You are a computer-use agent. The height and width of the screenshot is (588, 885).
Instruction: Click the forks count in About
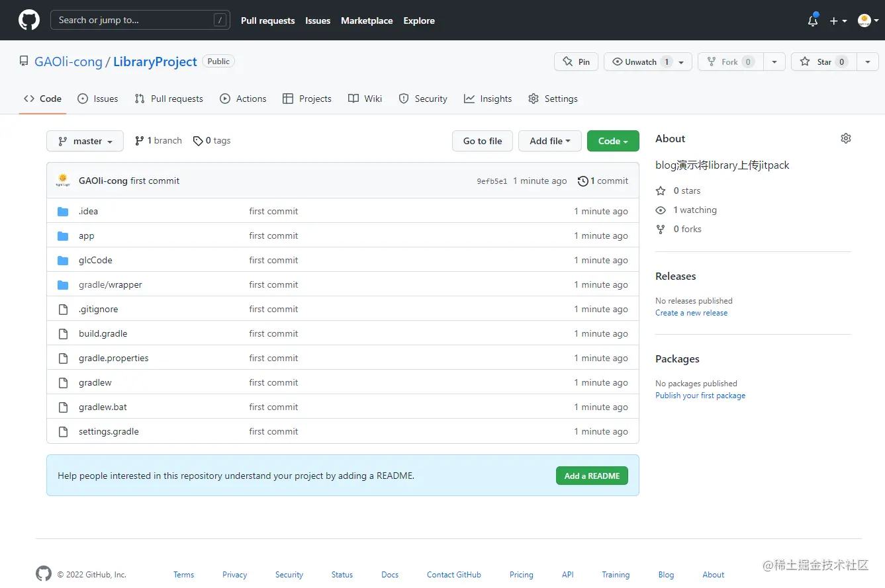click(x=678, y=229)
